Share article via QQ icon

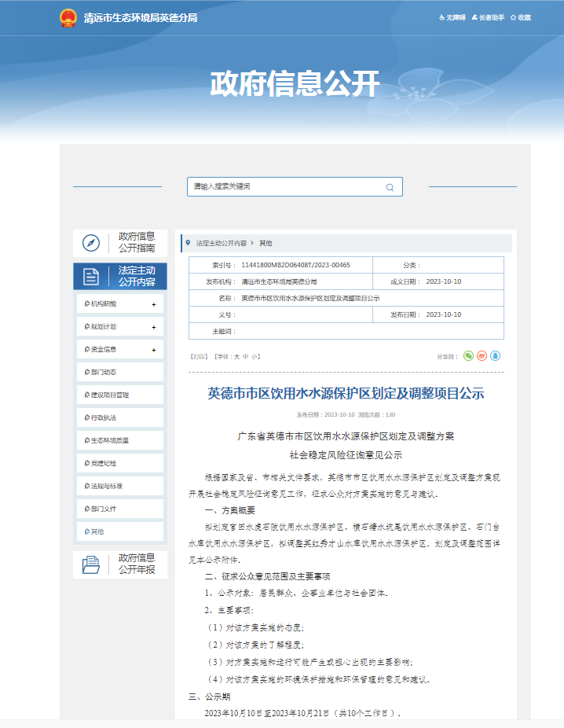click(495, 355)
